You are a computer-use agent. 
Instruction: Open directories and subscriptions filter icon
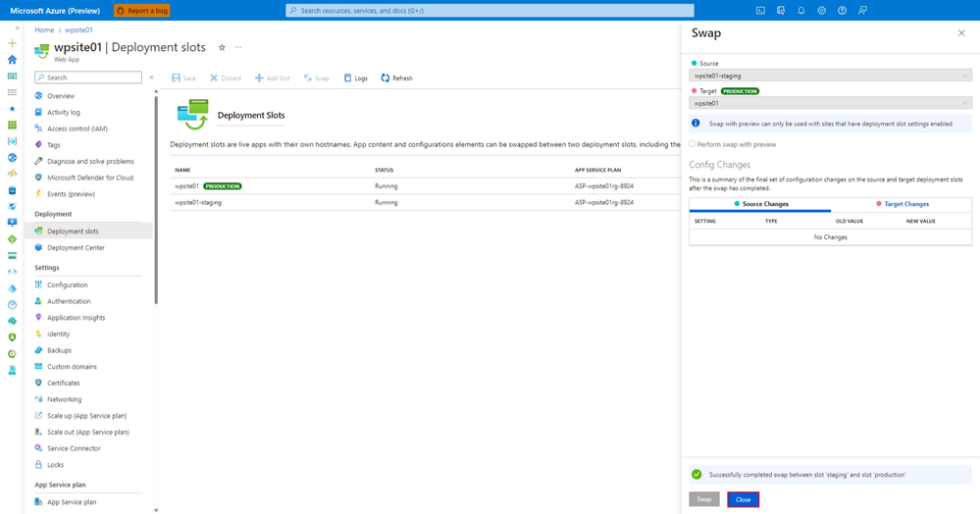pos(781,11)
